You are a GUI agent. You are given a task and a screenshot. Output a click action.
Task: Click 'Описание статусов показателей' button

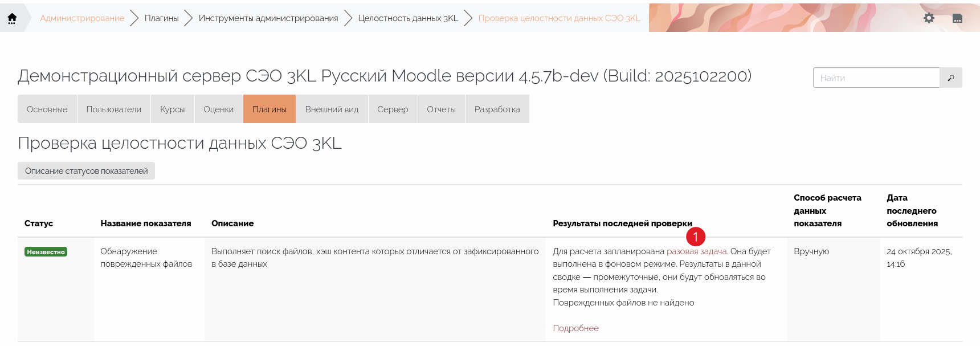pyautogui.click(x=86, y=171)
